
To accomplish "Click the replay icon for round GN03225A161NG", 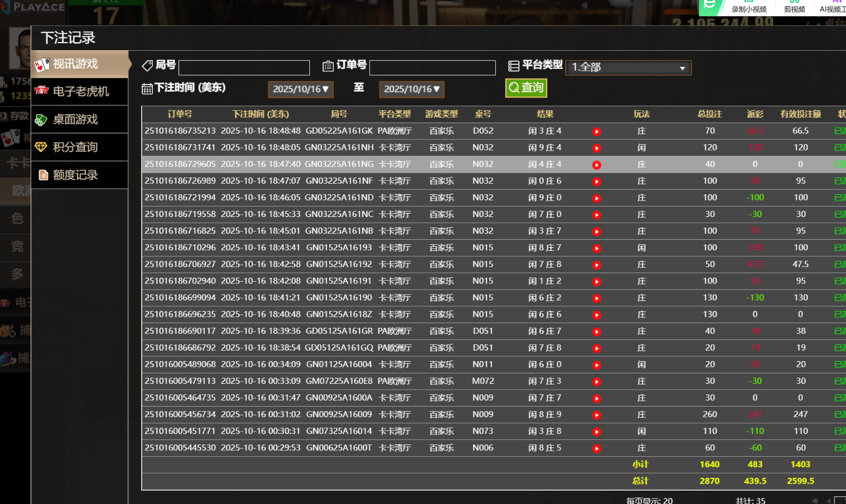I will coord(596,164).
